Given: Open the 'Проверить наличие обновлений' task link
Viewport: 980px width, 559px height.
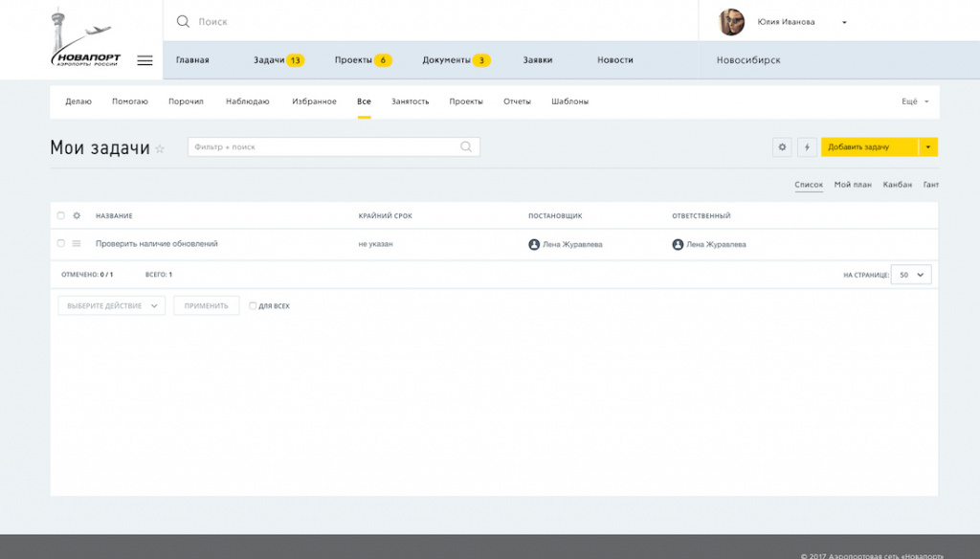Looking at the screenshot, I should 157,244.
